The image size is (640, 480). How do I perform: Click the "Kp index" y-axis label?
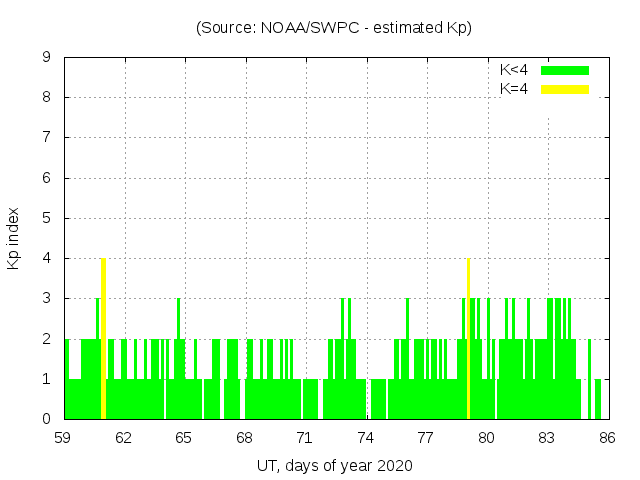pos(14,239)
